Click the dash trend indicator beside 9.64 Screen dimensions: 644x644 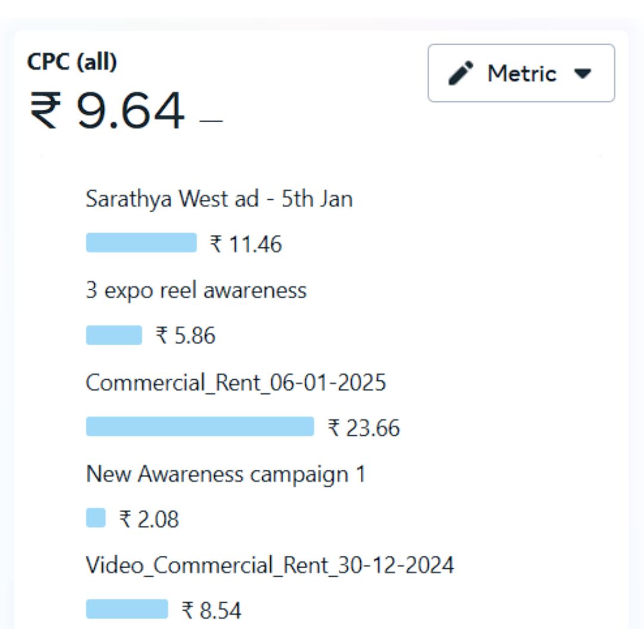click(211, 120)
